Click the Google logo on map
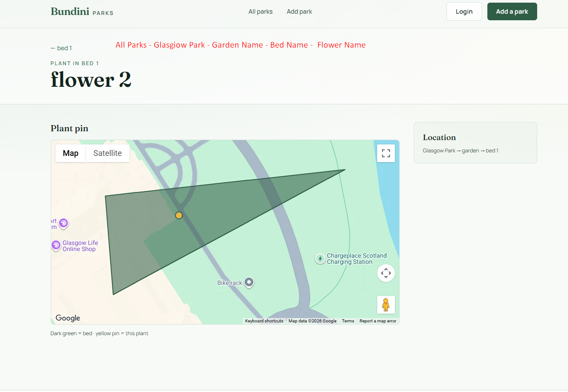The image size is (568, 392). [68, 318]
